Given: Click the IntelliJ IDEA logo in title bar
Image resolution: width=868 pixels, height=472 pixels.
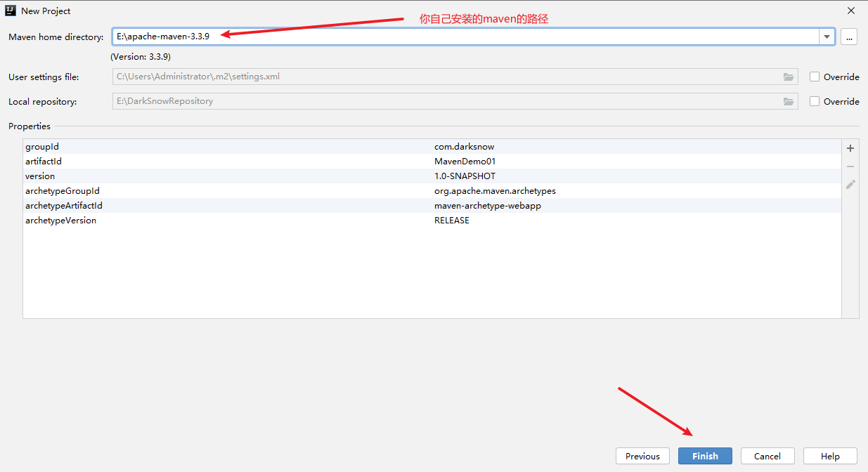Looking at the screenshot, I should pos(11,11).
